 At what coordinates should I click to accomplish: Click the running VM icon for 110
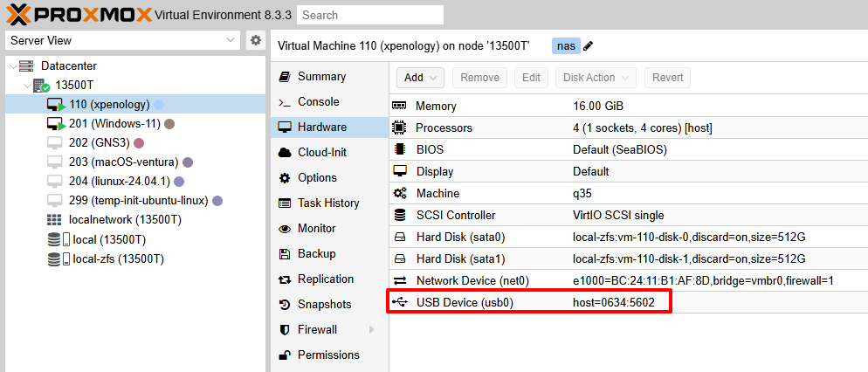click(x=56, y=105)
